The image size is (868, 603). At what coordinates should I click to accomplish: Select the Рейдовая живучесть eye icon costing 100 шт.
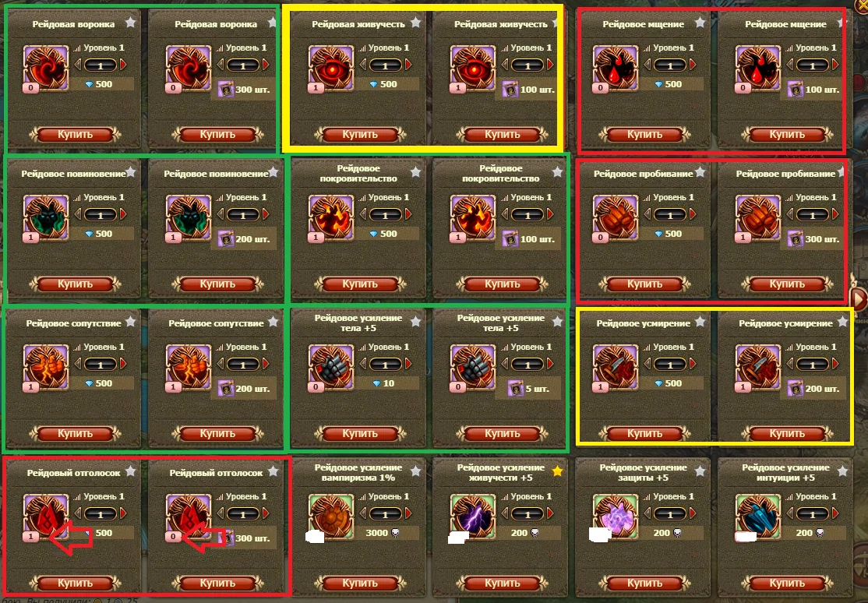point(473,68)
